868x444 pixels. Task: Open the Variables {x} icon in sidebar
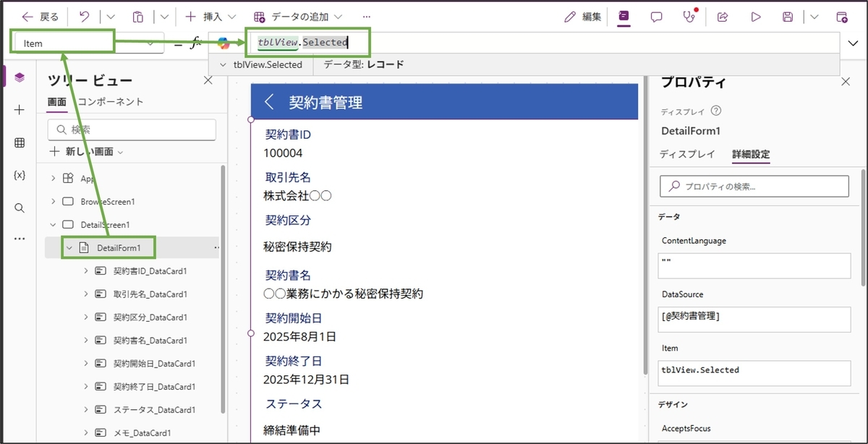(20, 175)
